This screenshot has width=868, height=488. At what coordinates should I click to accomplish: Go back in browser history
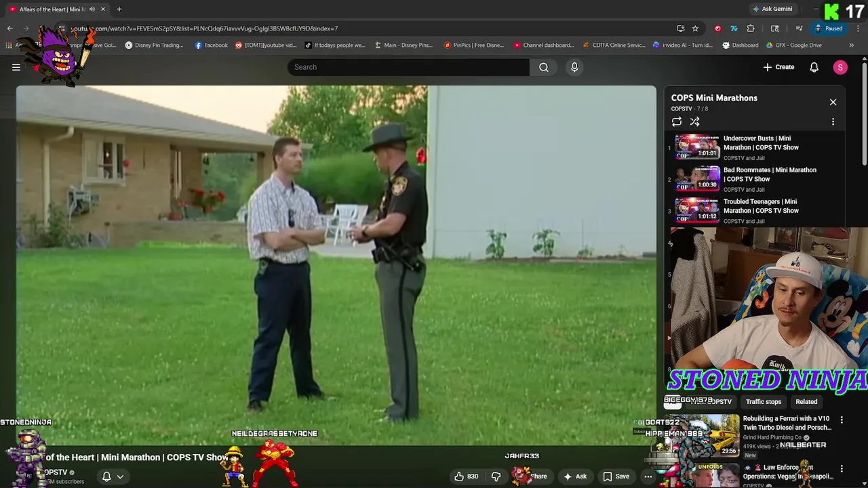(x=10, y=28)
